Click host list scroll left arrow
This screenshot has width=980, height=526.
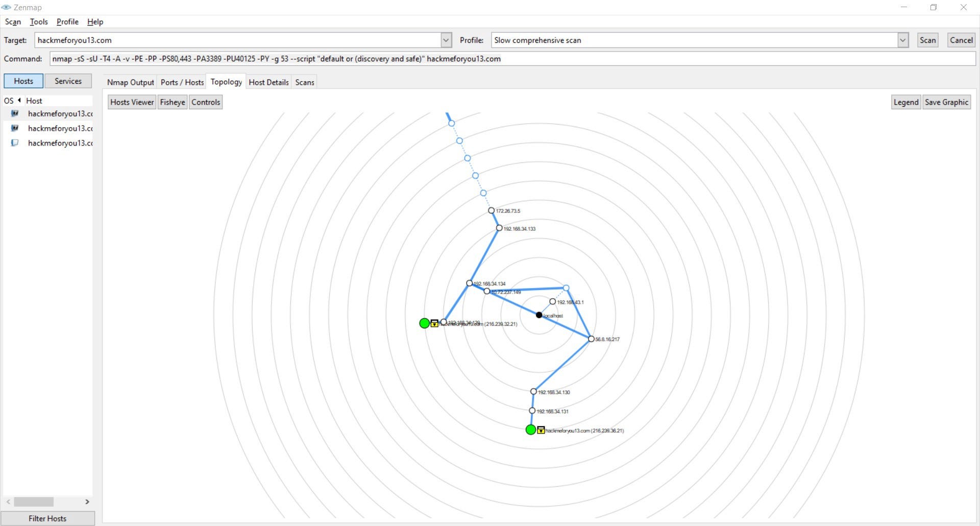click(x=8, y=501)
